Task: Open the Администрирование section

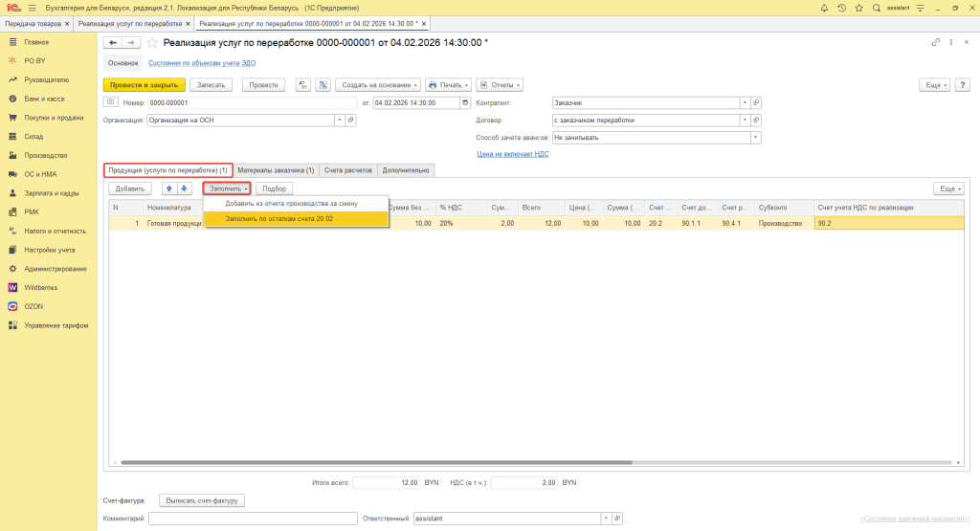Action: point(55,269)
